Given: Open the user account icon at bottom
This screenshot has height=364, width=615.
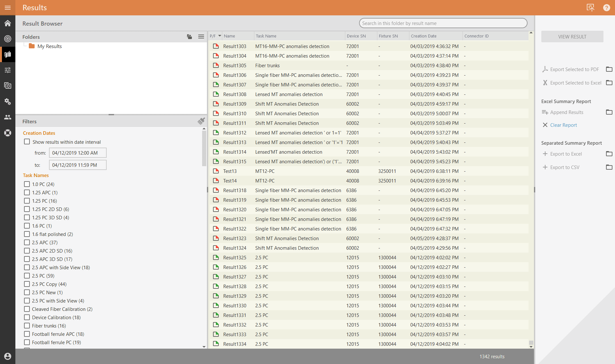Looking at the screenshot, I should pos(8,356).
